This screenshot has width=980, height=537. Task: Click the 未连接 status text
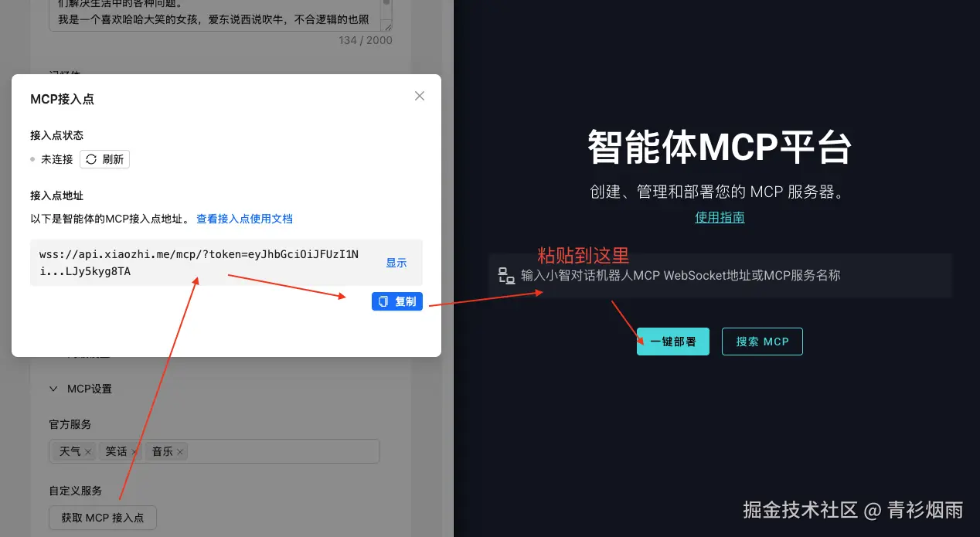tap(56, 159)
